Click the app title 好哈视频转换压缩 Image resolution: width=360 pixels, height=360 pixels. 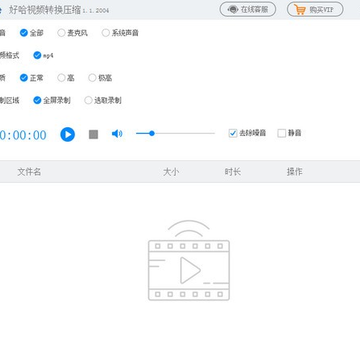click(x=45, y=10)
